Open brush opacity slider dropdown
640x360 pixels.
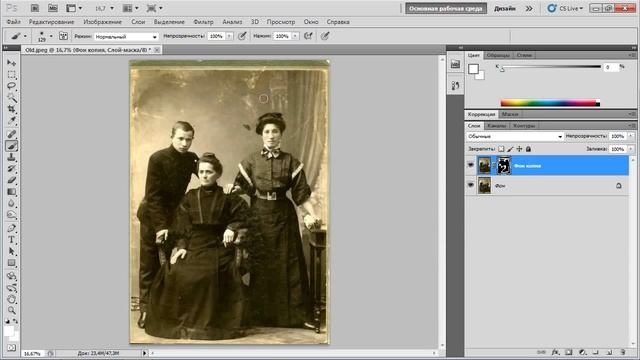(229, 36)
